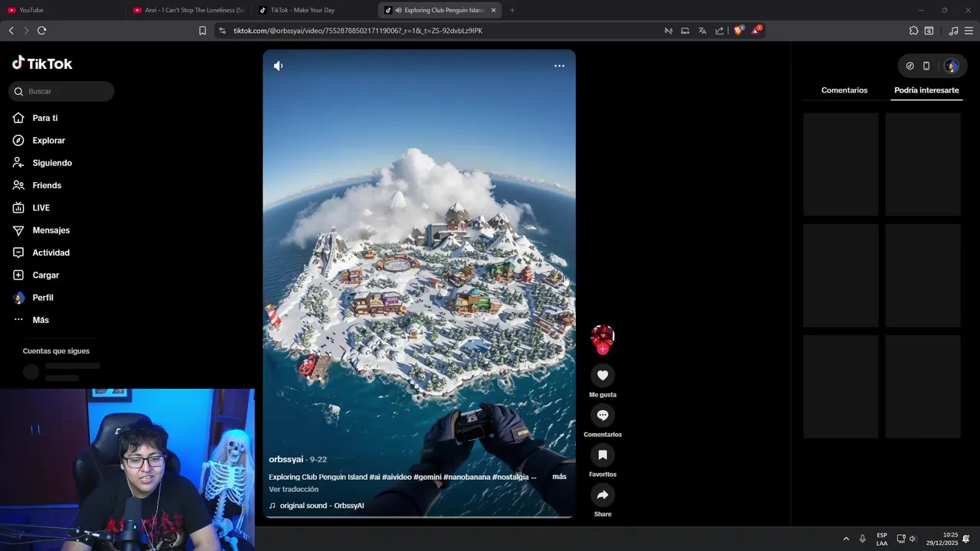Click the #nanobanana hashtag in the caption

point(466,477)
